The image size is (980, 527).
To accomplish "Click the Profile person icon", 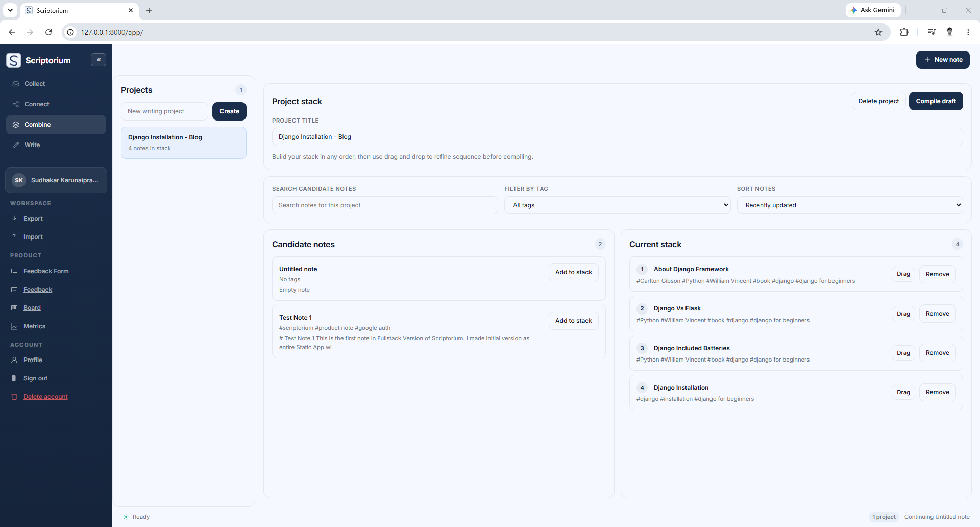I will click(14, 360).
